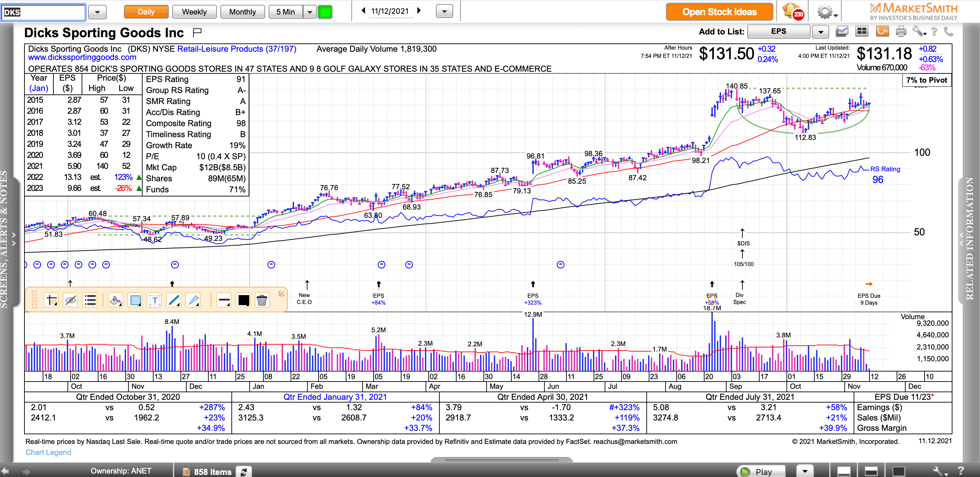Open orange pattern recognition icon
980x477 pixels.
coord(882,31)
